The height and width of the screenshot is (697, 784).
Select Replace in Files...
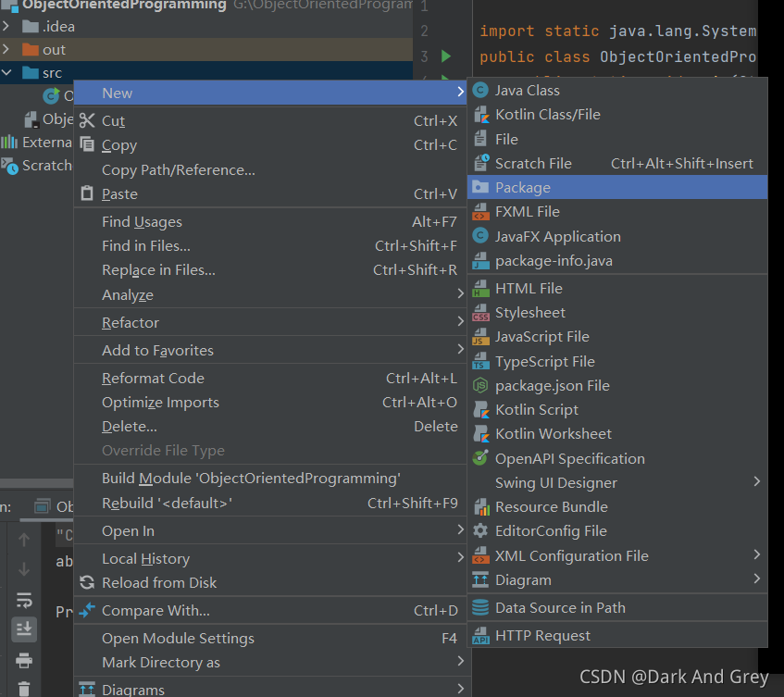[270, 270]
